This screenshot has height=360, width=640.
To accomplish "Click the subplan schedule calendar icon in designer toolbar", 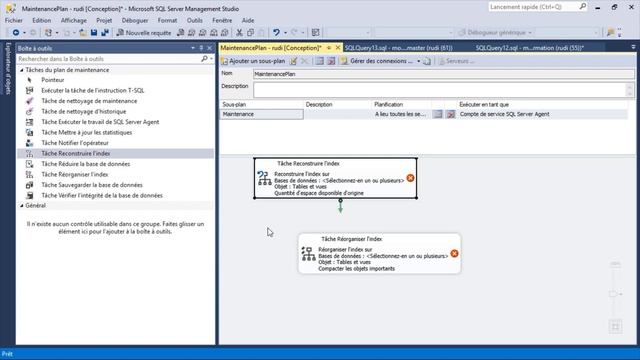I will click(320, 61).
